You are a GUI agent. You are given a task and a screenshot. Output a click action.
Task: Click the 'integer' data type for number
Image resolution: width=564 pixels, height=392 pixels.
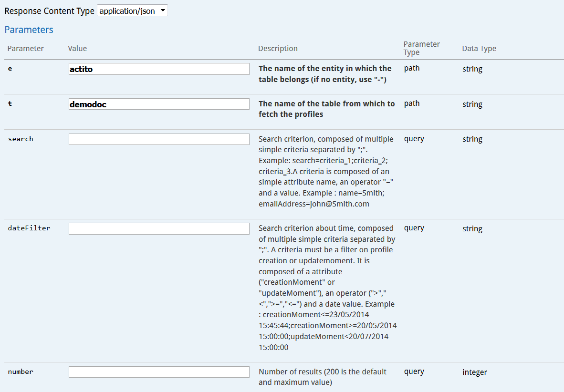(474, 372)
